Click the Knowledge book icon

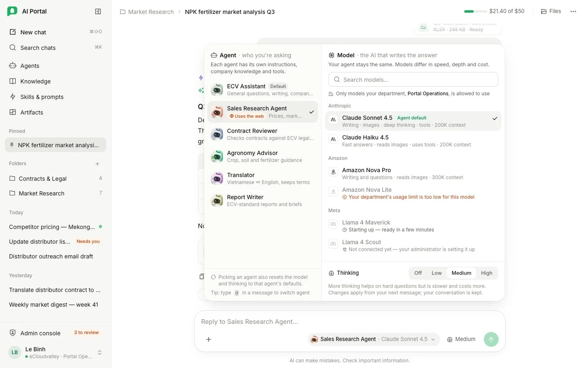point(13,81)
